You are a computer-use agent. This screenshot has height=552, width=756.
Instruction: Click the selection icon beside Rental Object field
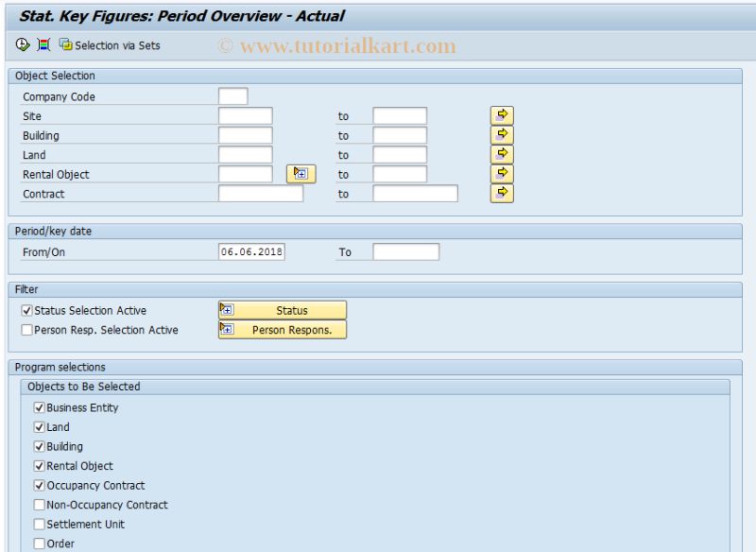coord(302,174)
